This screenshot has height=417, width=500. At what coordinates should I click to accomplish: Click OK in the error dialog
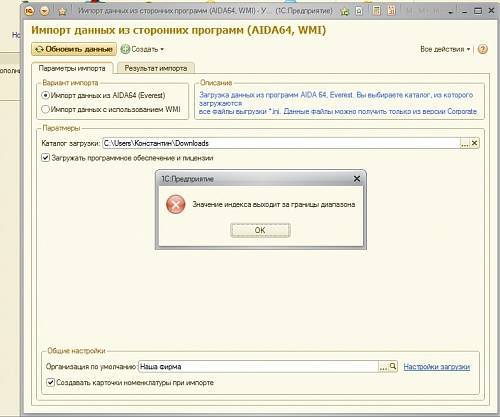coord(260,230)
